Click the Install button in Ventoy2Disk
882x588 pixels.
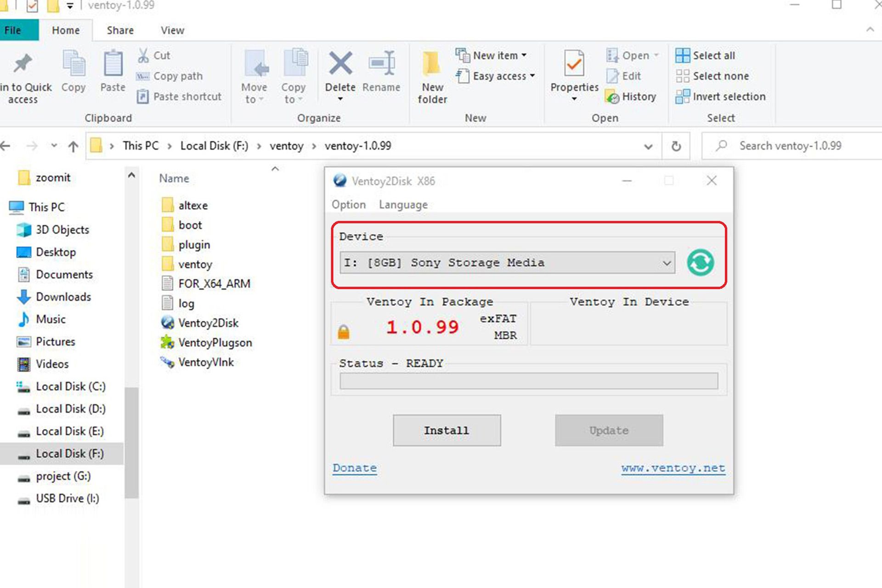pos(446,430)
